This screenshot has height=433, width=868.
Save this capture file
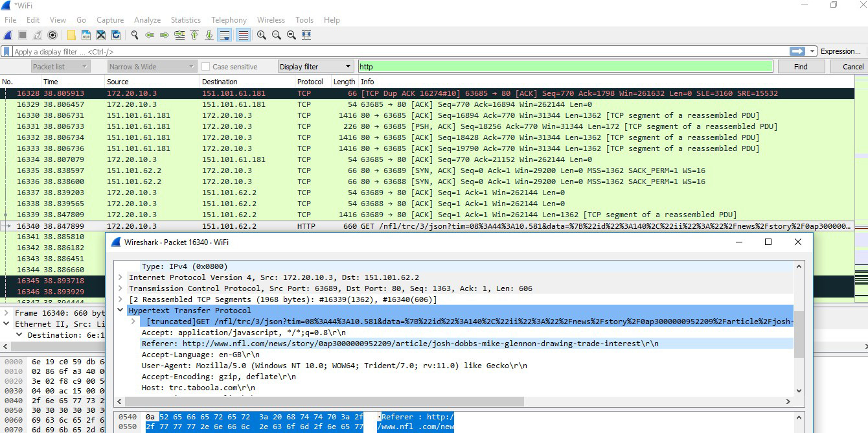[86, 35]
